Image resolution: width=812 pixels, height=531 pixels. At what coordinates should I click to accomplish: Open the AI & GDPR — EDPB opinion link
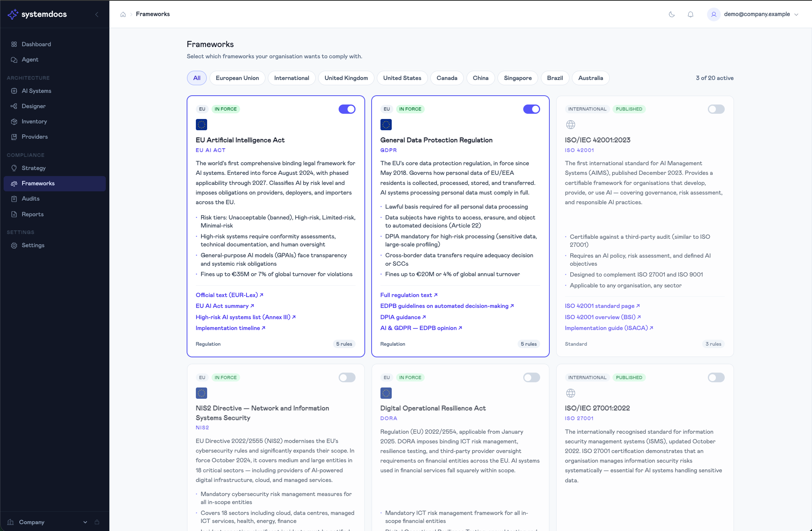(421, 328)
